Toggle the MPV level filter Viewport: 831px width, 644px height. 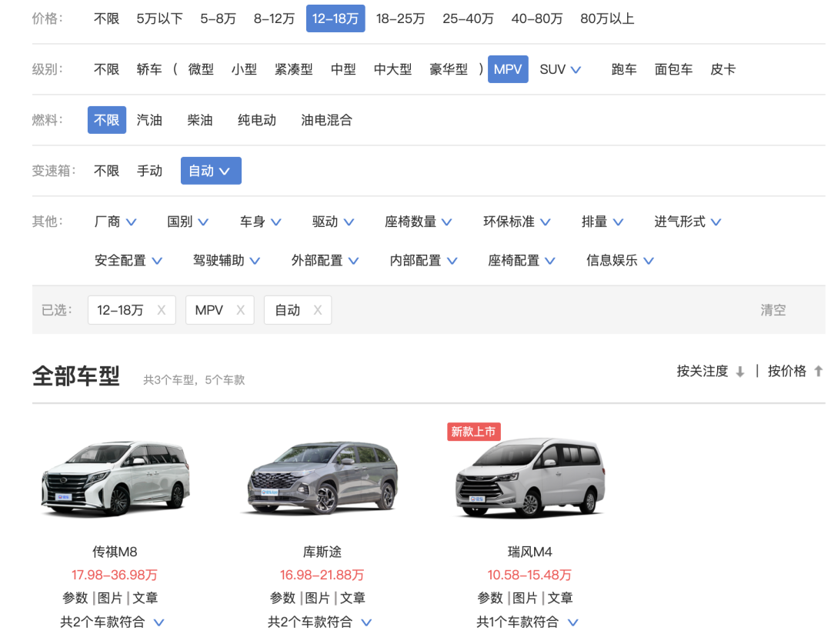coord(508,69)
